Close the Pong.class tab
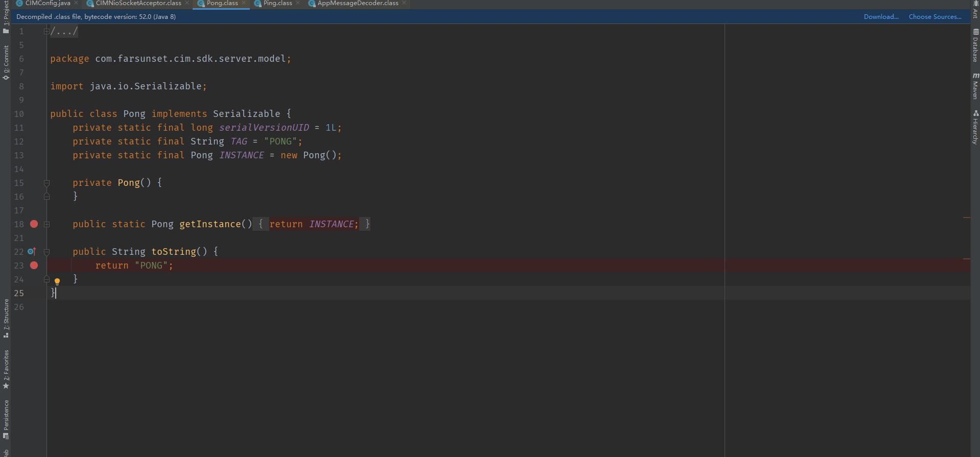This screenshot has width=980, height=457. [244, 3]
